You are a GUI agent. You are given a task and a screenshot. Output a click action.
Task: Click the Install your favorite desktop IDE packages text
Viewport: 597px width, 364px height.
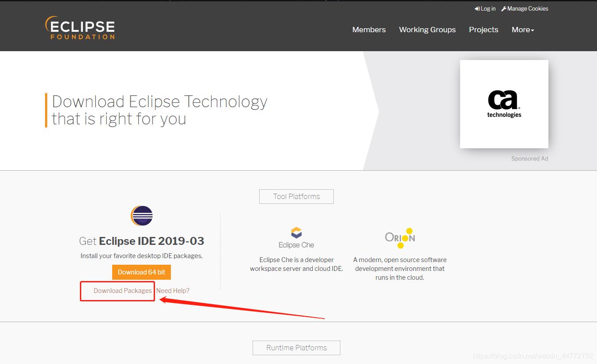[x=141, y=256]
